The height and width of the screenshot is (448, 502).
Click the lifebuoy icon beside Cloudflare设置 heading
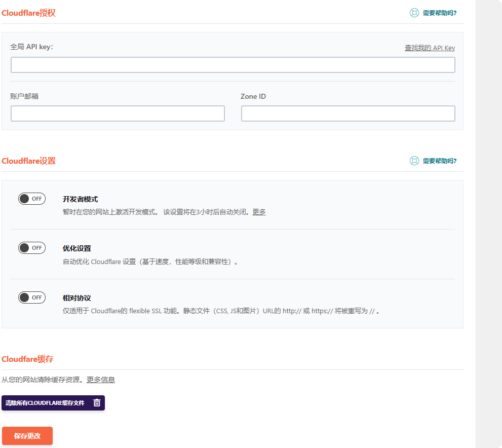click(x=414, y=161)
